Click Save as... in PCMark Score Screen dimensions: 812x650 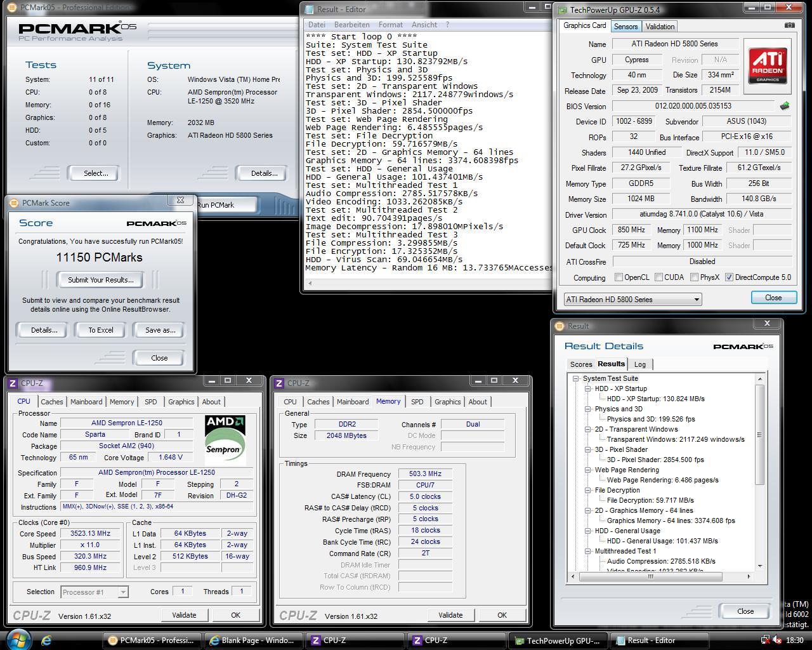pos(160,330)
